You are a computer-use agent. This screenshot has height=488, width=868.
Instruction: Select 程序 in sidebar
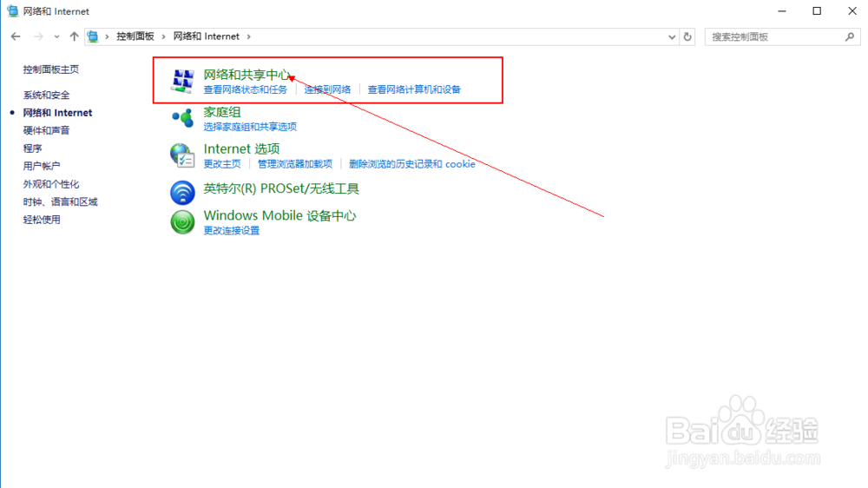coord(32,148)
